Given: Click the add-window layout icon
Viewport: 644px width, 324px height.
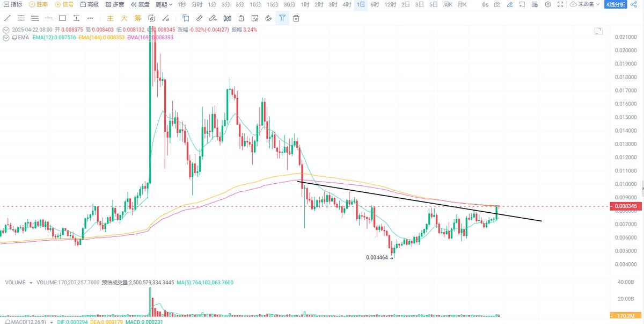Looking at the screenshot, I should 521,4.
